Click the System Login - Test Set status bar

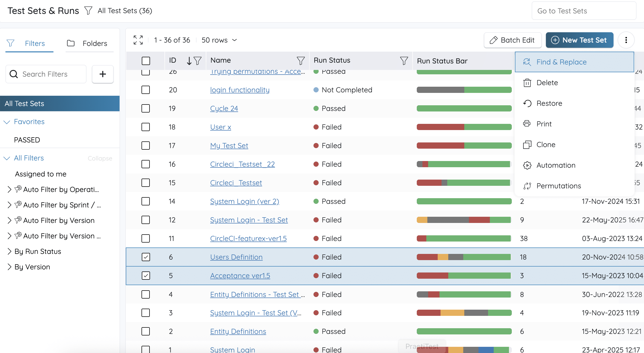point(464,220)
